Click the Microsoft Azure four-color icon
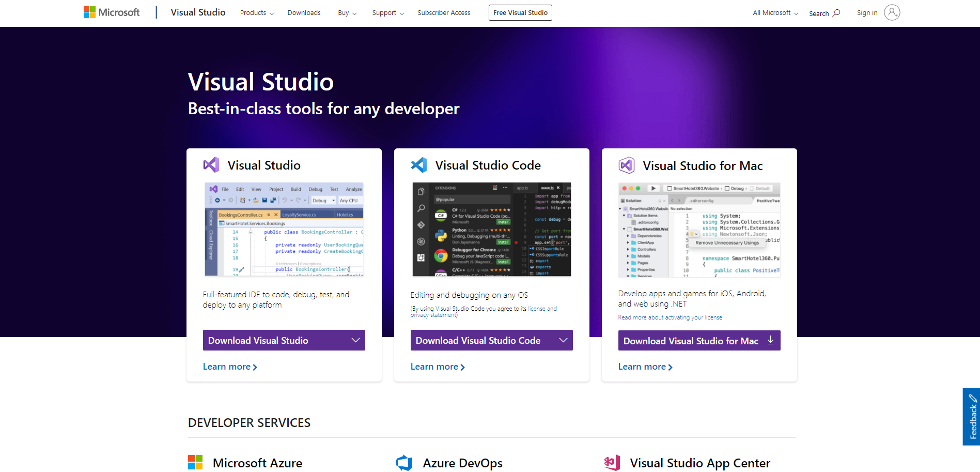Screen dimensions: 980x472 195,462
